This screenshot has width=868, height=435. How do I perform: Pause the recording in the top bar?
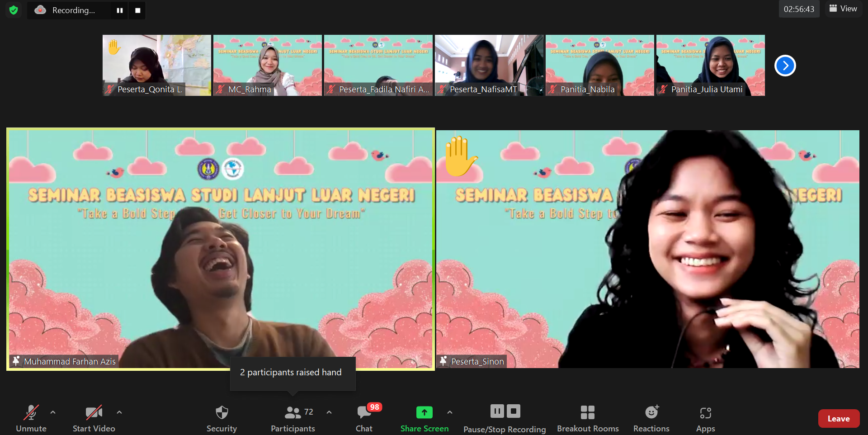tap(120, 10)
